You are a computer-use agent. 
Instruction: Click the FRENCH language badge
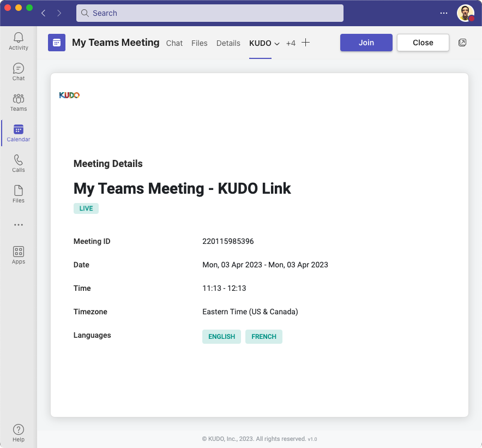[264, 336]
